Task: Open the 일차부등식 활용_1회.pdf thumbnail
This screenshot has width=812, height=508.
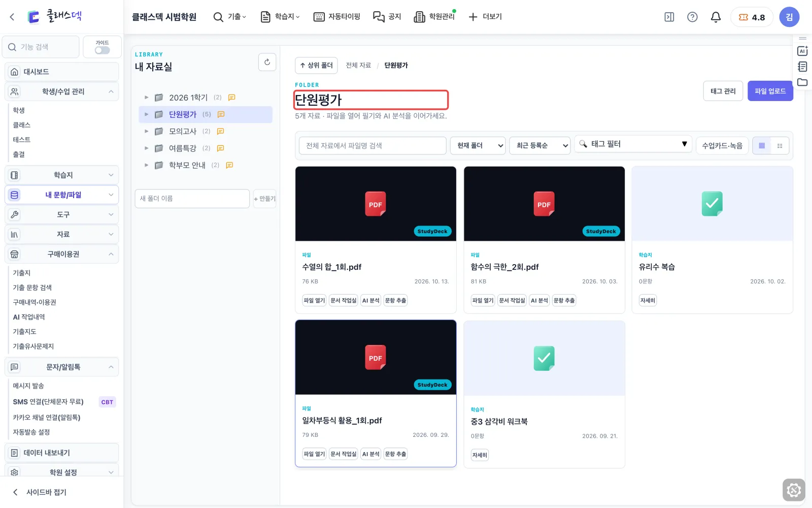Action: (x=376, y=358)
